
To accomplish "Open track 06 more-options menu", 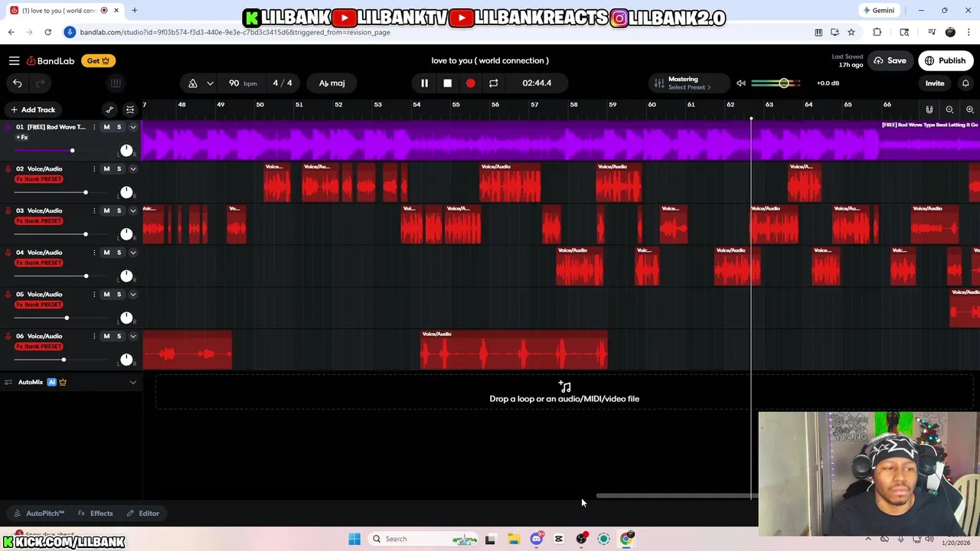I will coord(94,336).
